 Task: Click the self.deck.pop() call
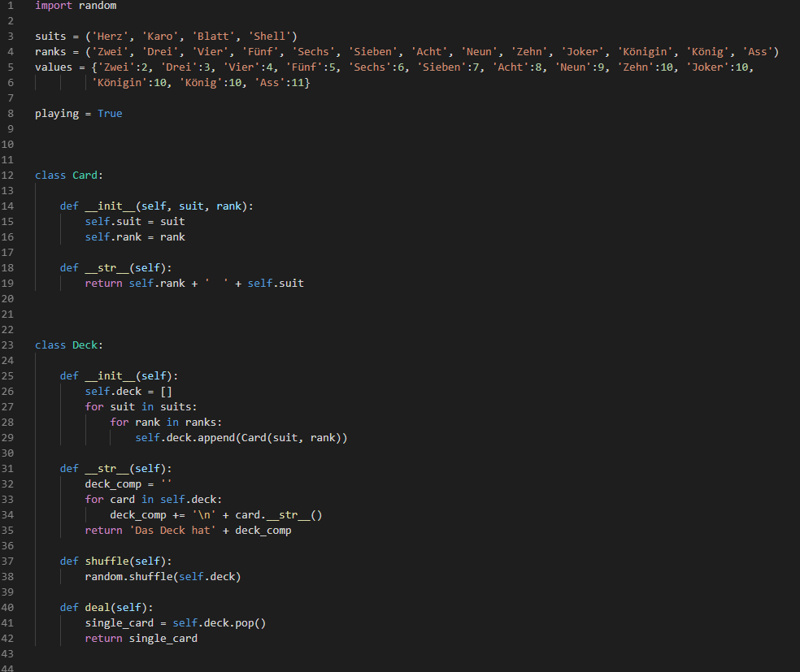tap(220, 623)
